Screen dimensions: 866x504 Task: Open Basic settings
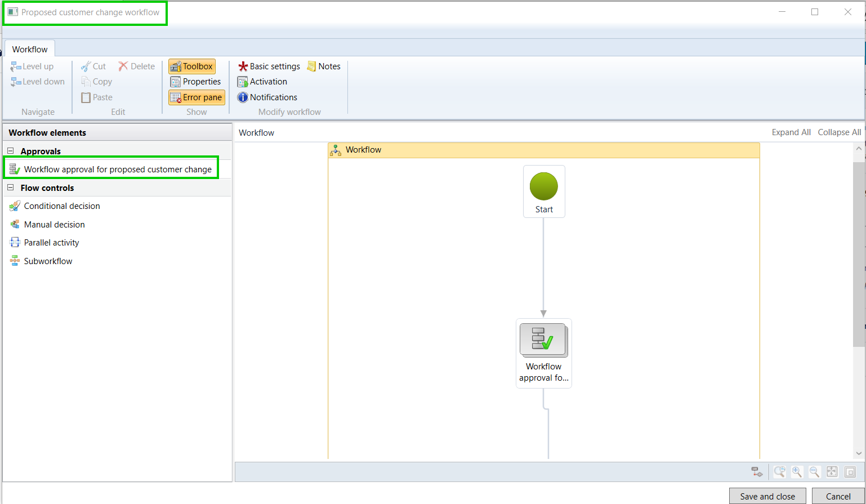[x=269, y=66]
